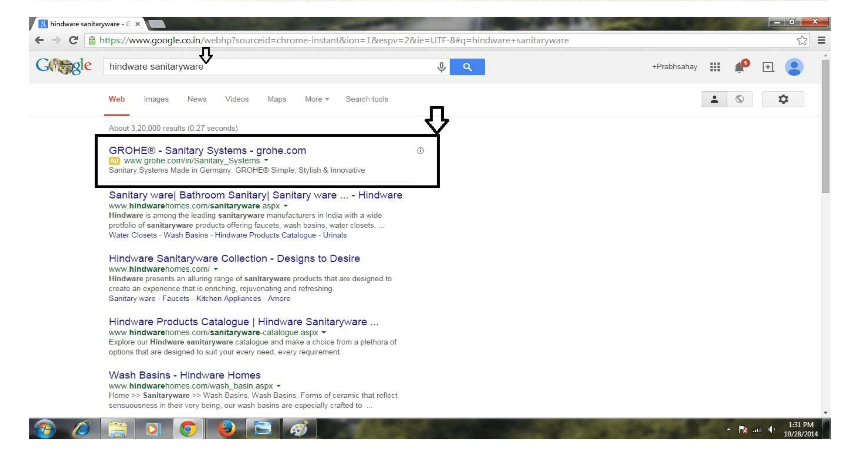Click the Google+ share icon
868x455 pixels.
[x=768, y=67]
